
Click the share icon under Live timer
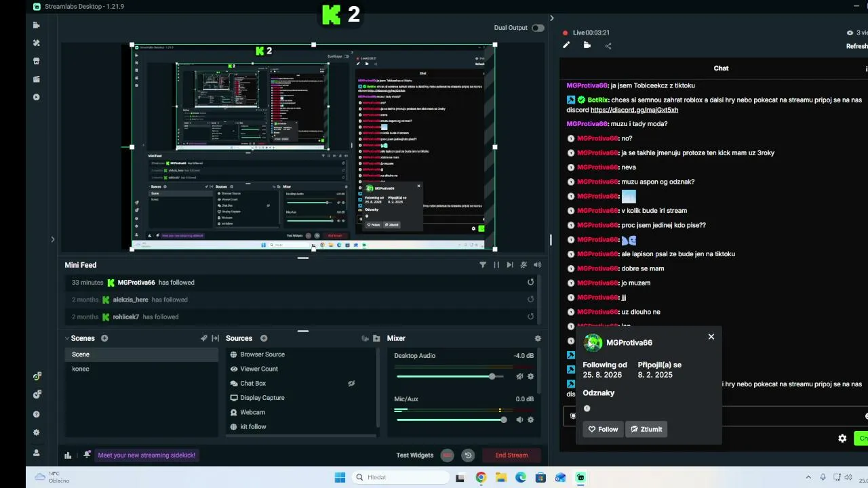(608, 46)
